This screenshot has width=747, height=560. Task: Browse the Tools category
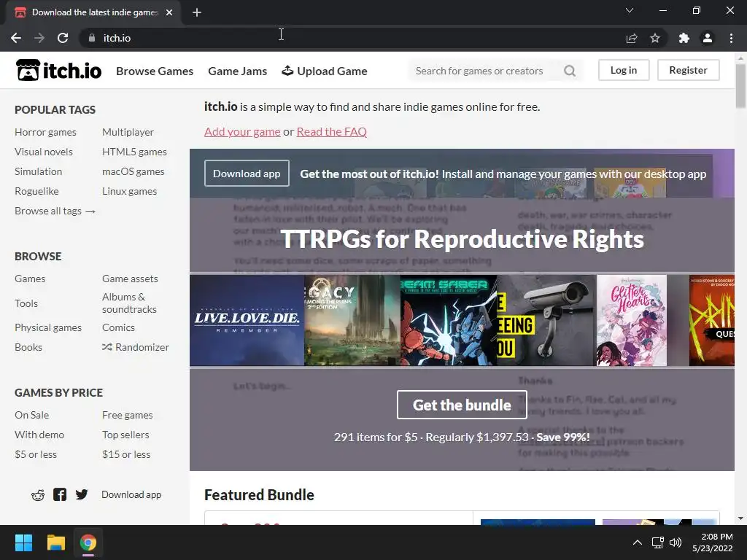(26, 303)
